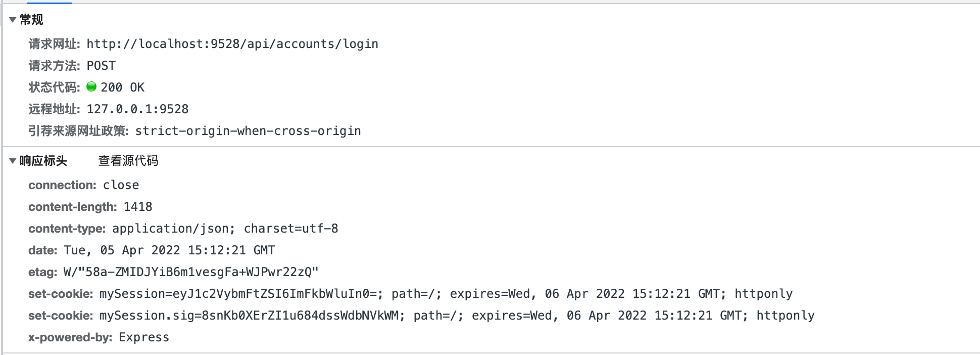Select the etag header value

(x=189, y=272)
